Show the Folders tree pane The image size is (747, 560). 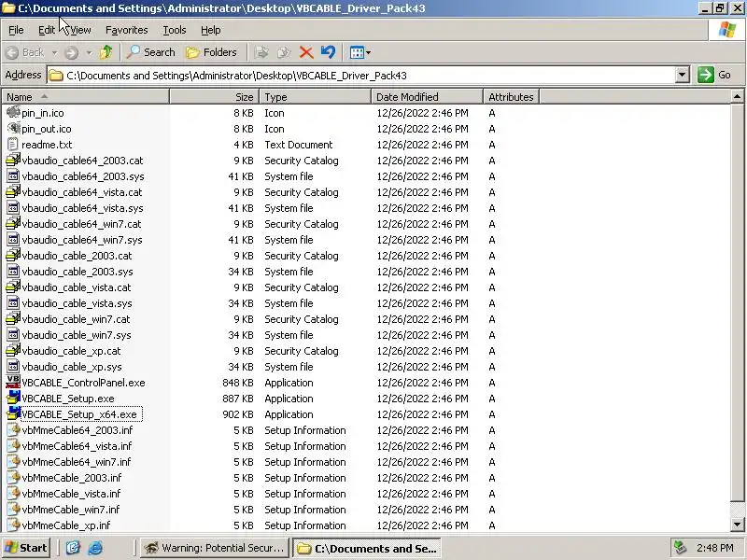click(x=212, y=52)
